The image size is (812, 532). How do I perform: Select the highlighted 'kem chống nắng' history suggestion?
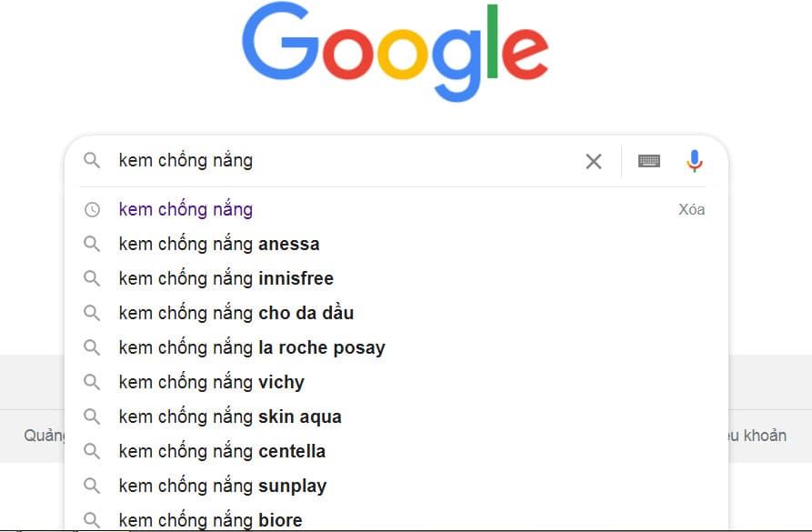coord(185,209)
